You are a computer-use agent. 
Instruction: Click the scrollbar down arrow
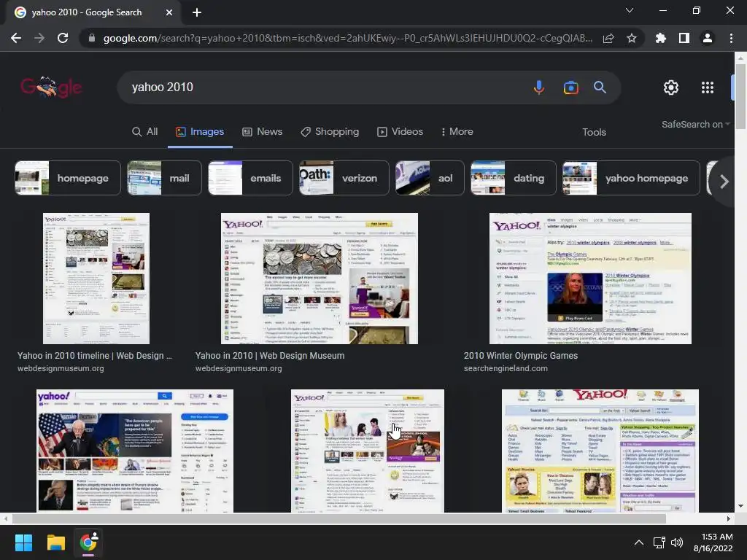pos(740,506)
